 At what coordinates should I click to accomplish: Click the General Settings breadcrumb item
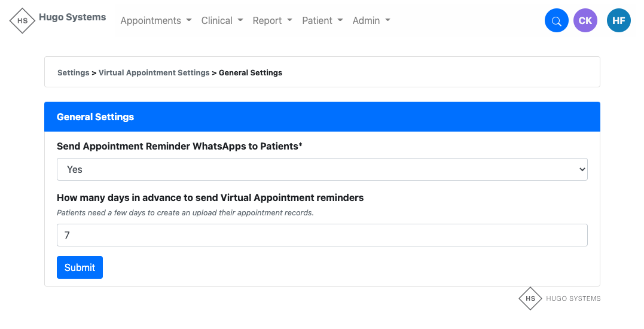[x=251, y=73]
